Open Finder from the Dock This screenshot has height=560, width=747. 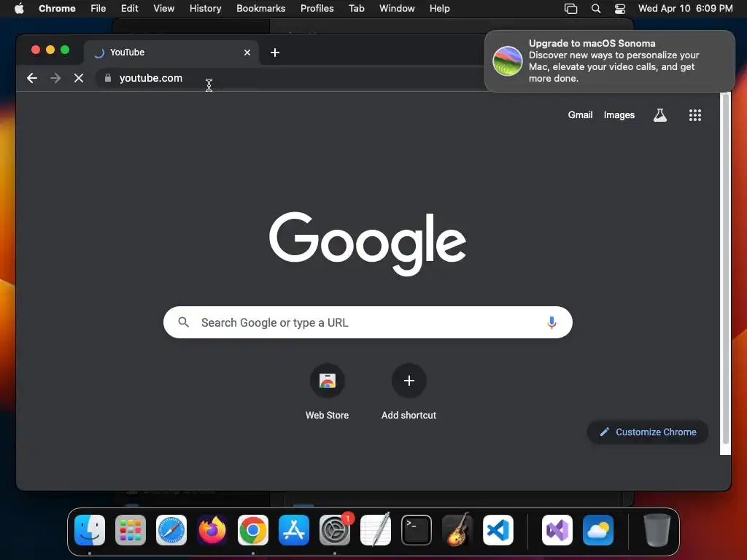[x=90, y=530]
